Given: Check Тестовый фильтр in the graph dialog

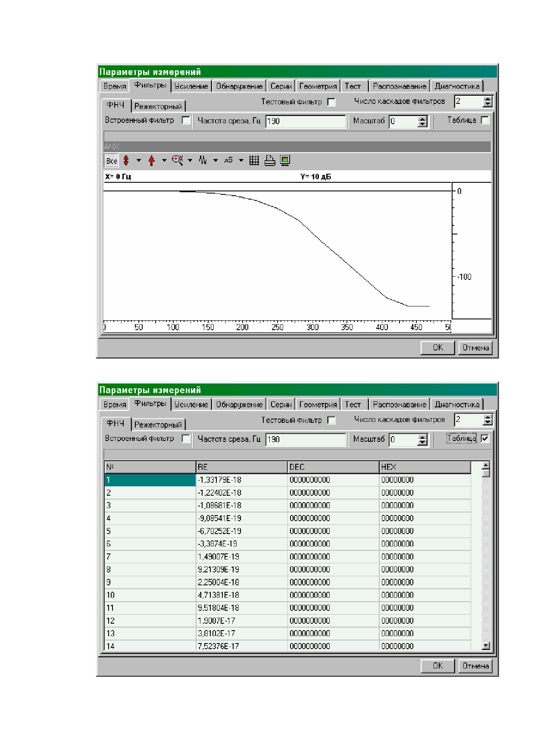Looking at the screenshot, I should pos(331,102).
